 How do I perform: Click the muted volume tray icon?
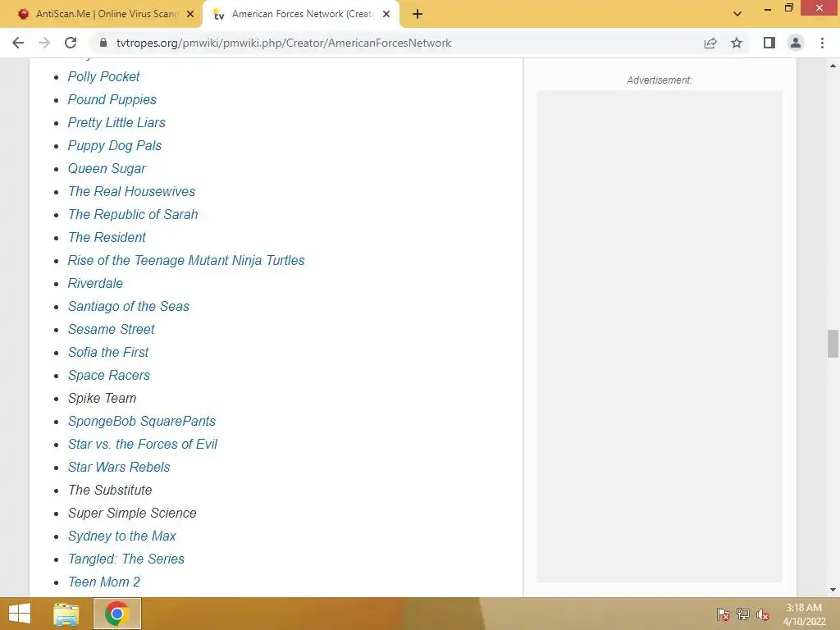click(763, 614)
